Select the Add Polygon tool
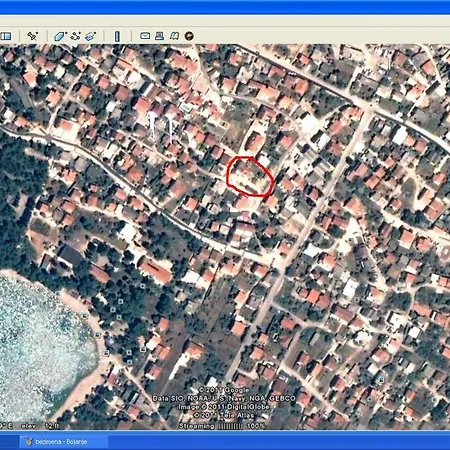450x450 pixels. coord(60,36)
